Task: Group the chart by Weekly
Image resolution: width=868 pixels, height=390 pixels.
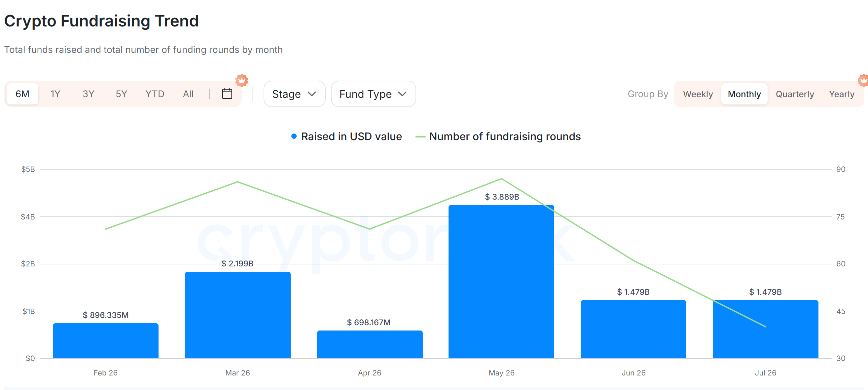Action: coord(698,94)
